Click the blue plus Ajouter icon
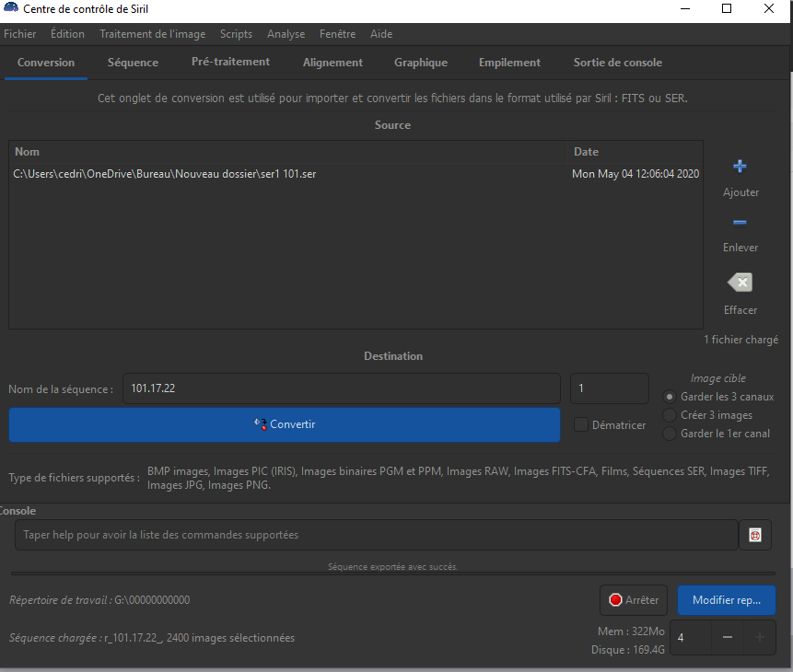 click(740, 167)
